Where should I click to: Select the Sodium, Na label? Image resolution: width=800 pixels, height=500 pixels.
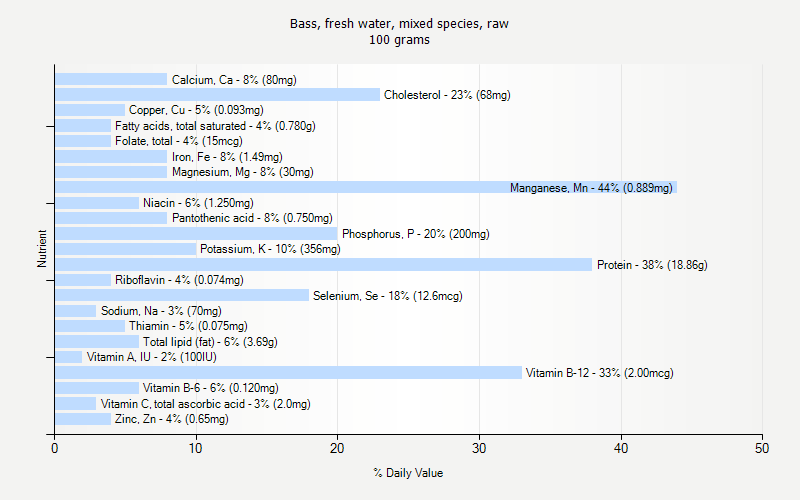(x=161, y=311)
